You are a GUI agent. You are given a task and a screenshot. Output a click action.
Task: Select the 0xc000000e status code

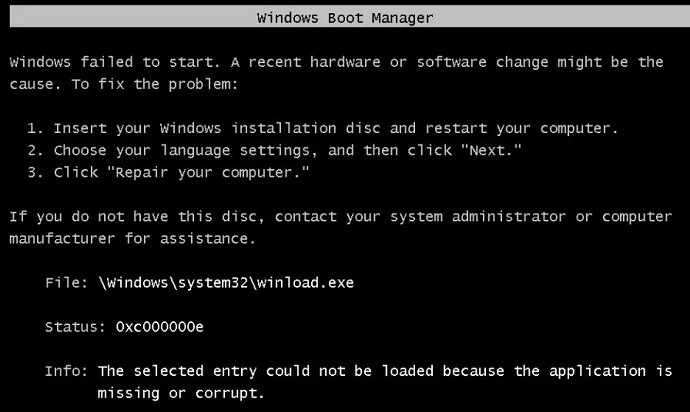click(x=159, y=327)
